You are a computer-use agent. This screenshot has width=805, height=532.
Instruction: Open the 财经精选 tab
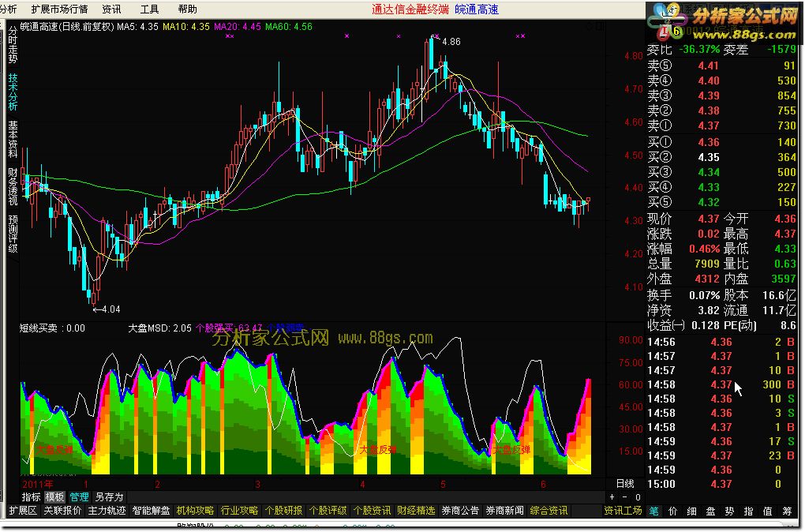point(416,511)
